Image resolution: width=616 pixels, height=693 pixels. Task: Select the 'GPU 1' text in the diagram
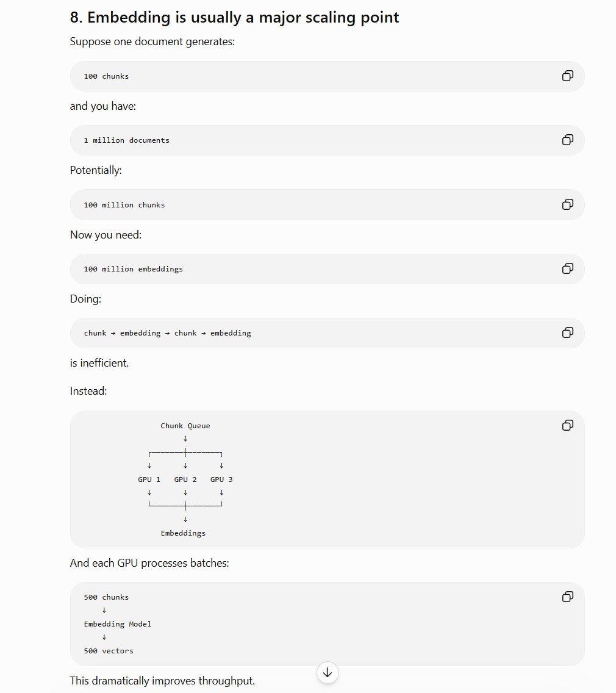coord(149,479)
